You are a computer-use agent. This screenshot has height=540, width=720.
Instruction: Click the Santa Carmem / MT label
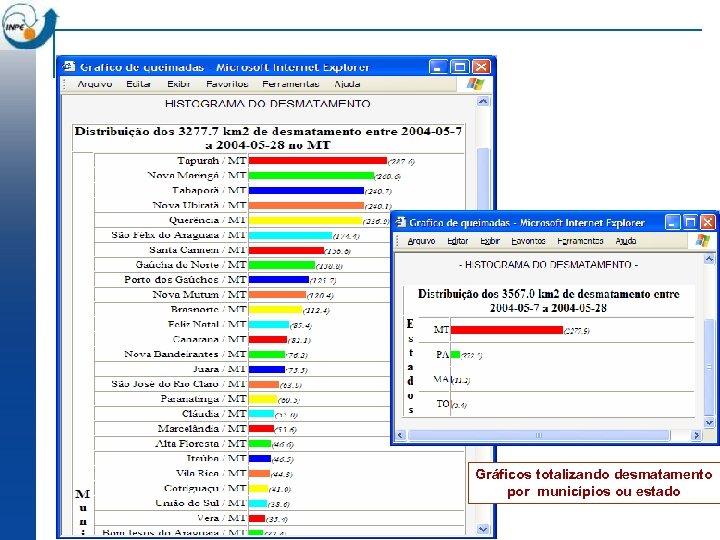(x=198, y=250)
